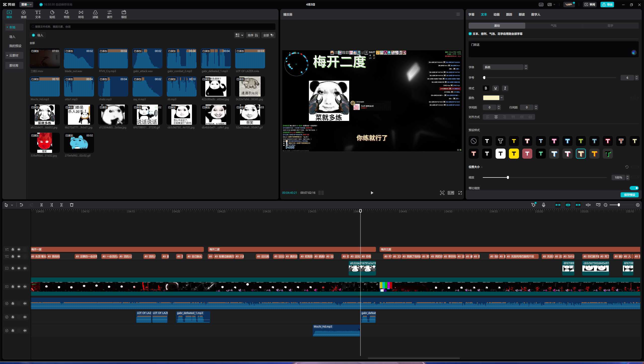Switch to the 气泡 sub-tab

click(553, 26)
